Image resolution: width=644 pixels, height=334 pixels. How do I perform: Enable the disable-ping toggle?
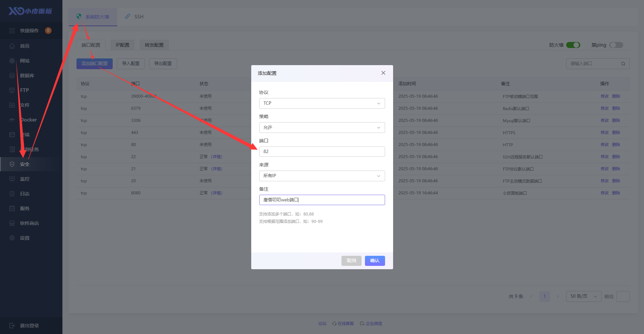[x=616, y=45]
